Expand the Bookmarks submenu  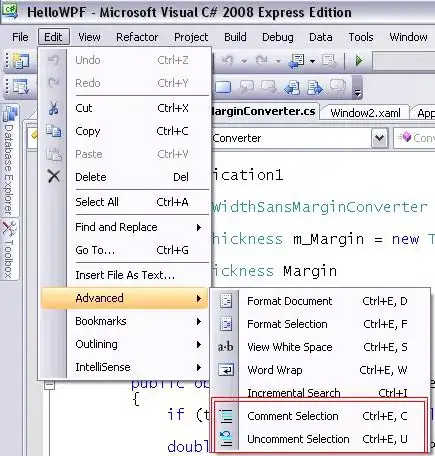[125, 321]
